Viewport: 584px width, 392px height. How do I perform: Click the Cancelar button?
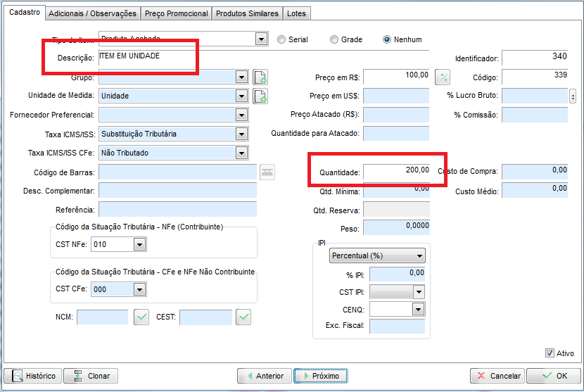coord(497,376)
